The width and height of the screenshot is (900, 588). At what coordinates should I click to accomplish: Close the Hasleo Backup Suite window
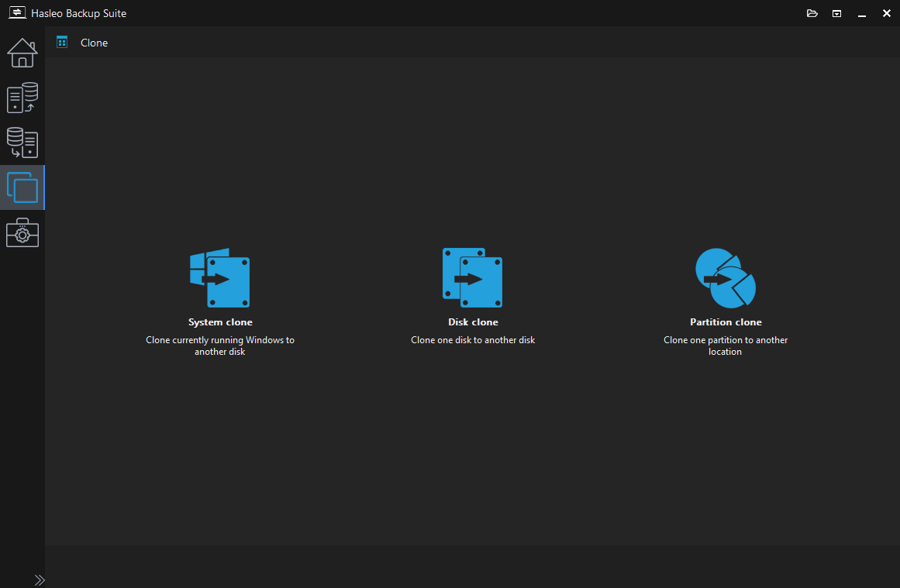coord(886,13)
